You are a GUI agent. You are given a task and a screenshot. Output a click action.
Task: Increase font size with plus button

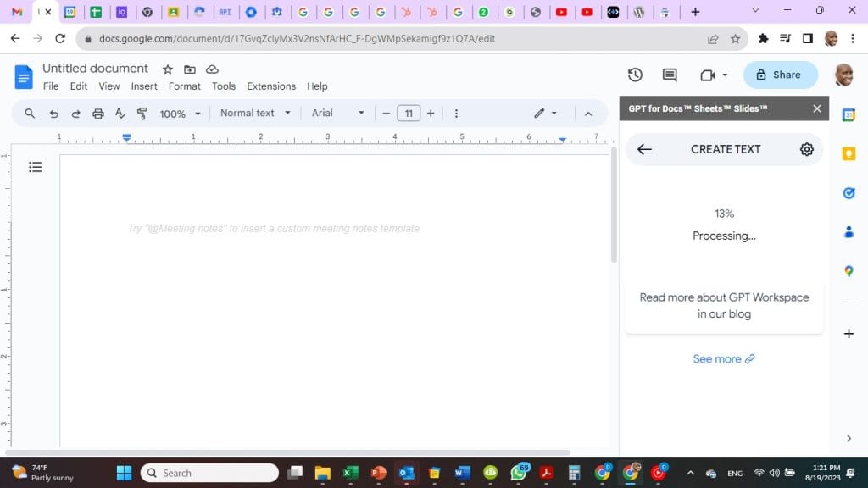pos(431,113)
